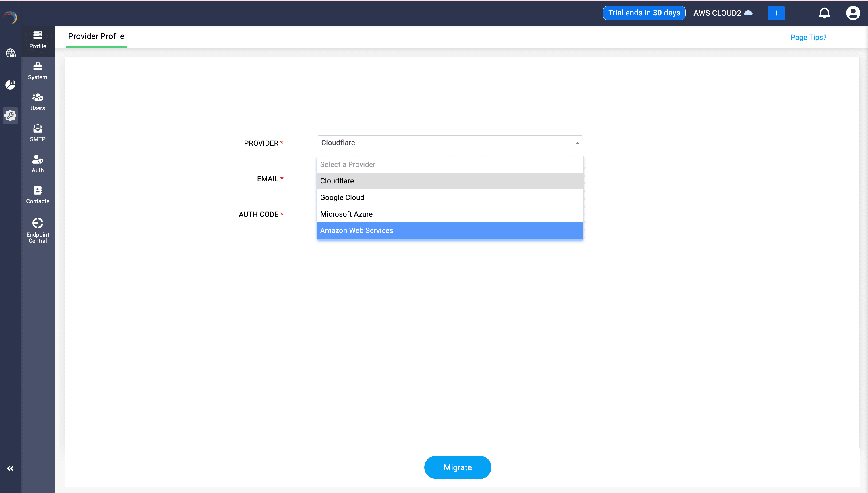
Task: Open the Page Tips link
Action: click(808, 37)
